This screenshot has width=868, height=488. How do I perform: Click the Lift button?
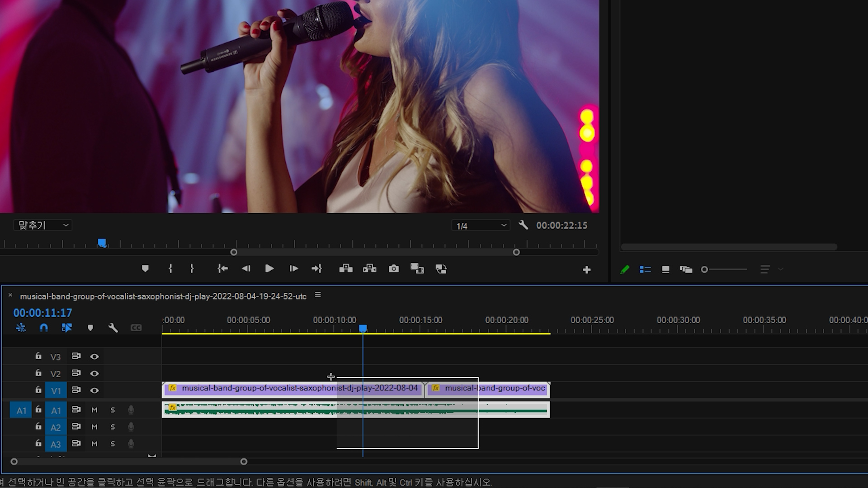point(346,269)
